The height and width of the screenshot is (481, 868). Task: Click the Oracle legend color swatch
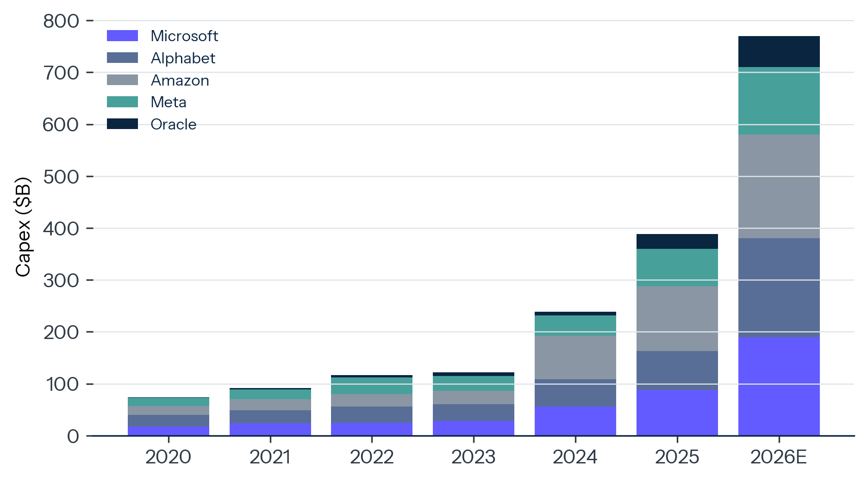click(122, 124)
